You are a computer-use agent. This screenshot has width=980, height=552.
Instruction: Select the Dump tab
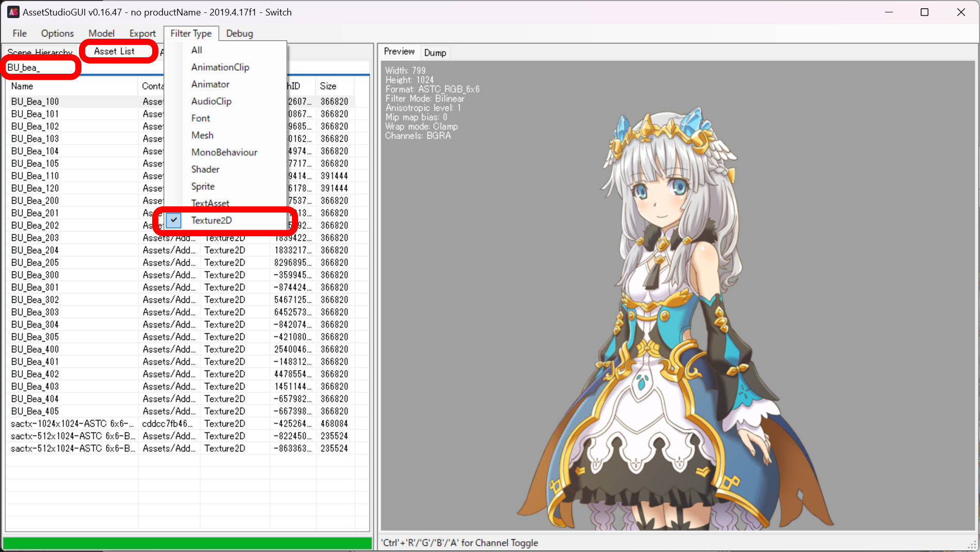435,53
